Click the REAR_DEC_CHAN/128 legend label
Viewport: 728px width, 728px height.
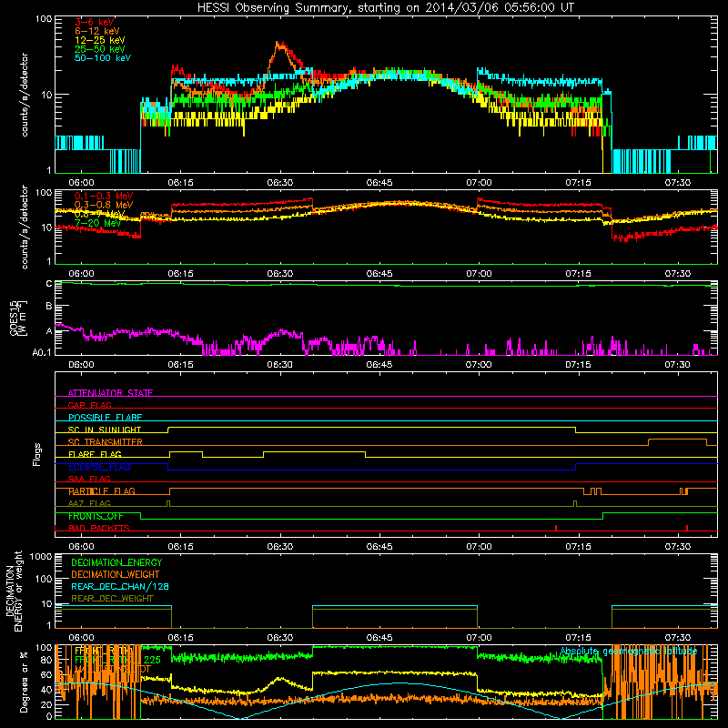pos(120,586)
